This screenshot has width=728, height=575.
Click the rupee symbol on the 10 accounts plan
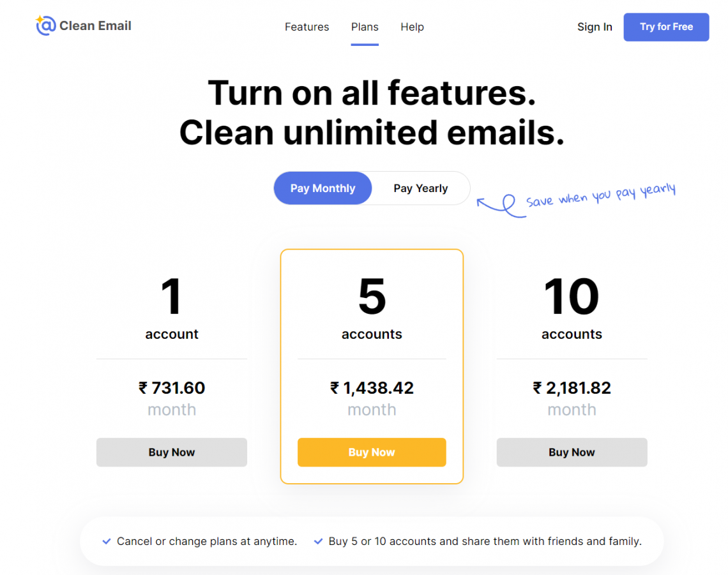pos(536,388)
